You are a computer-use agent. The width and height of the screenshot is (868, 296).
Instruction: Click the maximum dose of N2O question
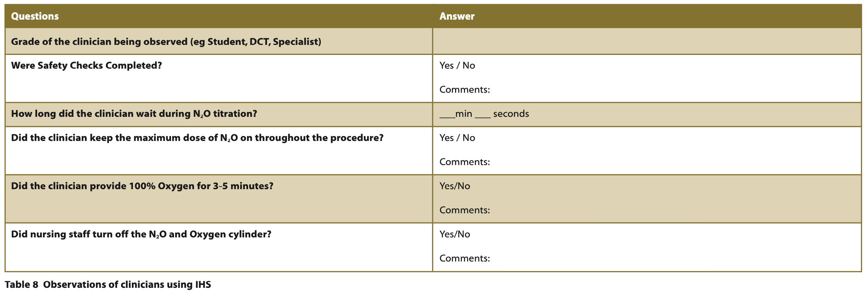pos(197,138)
